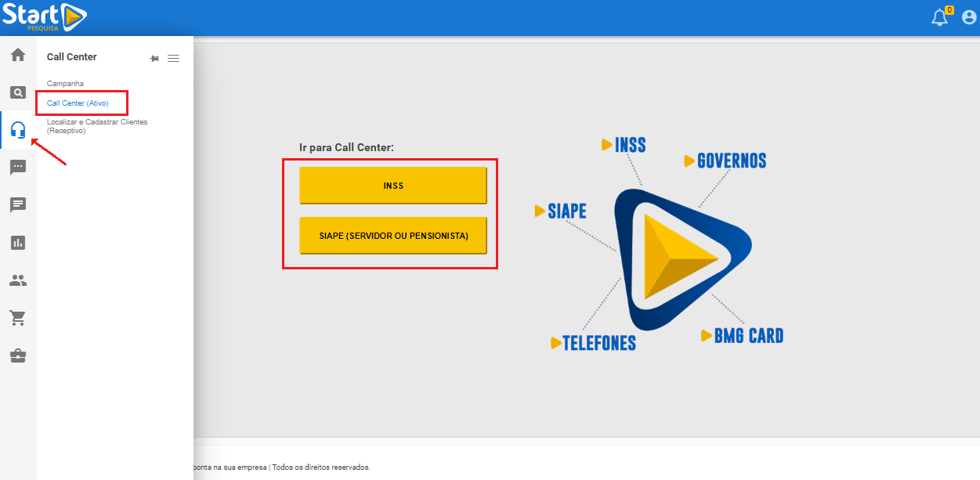Pin the Call Center side panel
The width and height of the screenshot is (980, 480).
154,58
